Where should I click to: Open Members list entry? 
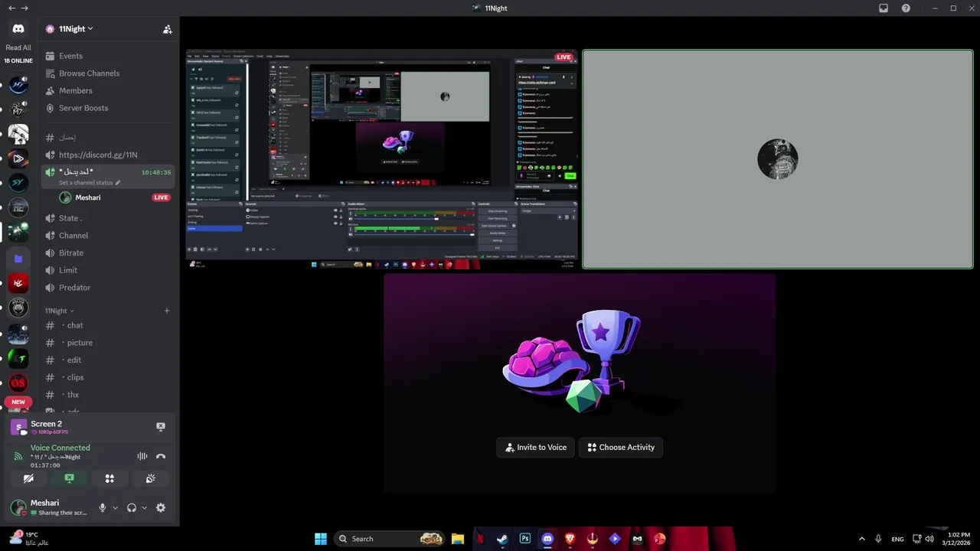(108, 90)
